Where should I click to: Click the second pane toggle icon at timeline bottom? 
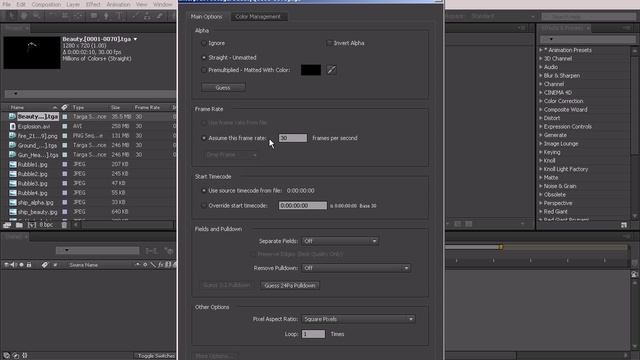pos(16,356)
